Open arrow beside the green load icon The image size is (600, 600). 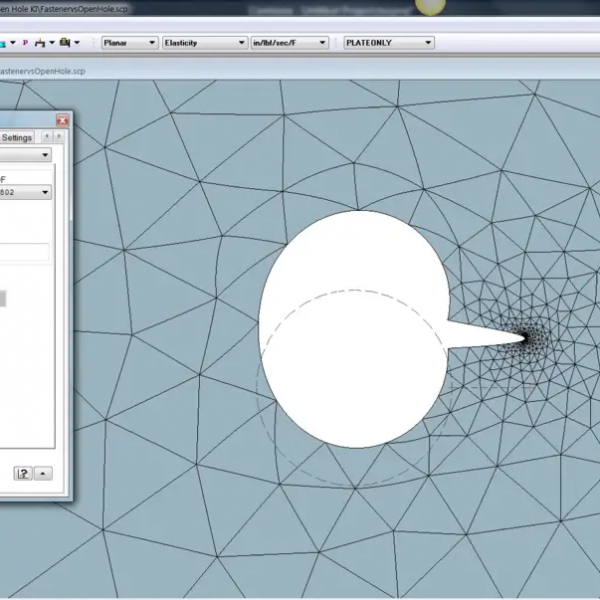[77, 42]
